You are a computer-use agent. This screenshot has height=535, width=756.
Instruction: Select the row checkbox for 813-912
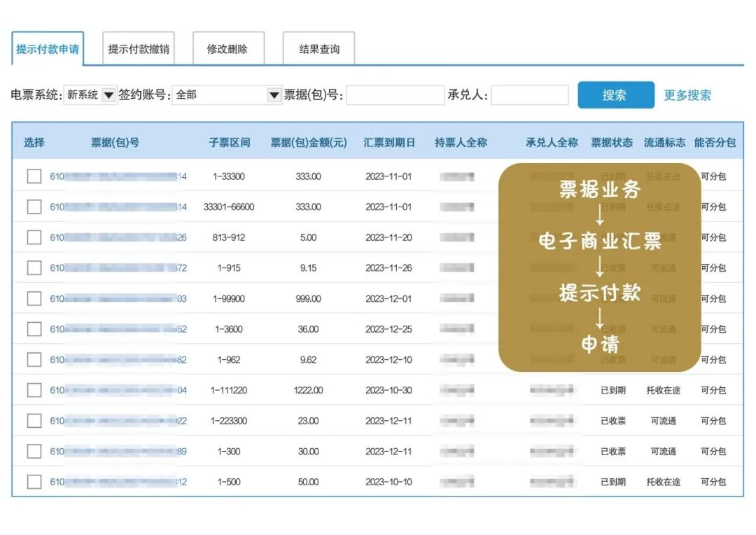34,237
